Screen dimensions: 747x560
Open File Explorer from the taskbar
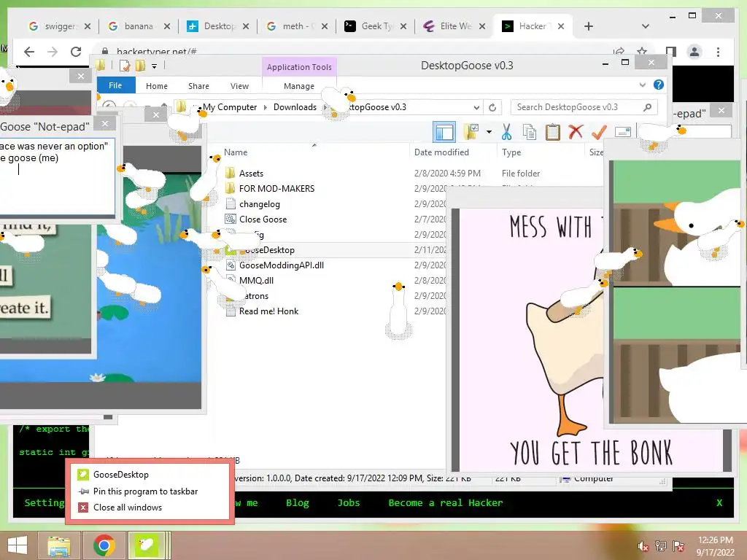click(59, 545)
